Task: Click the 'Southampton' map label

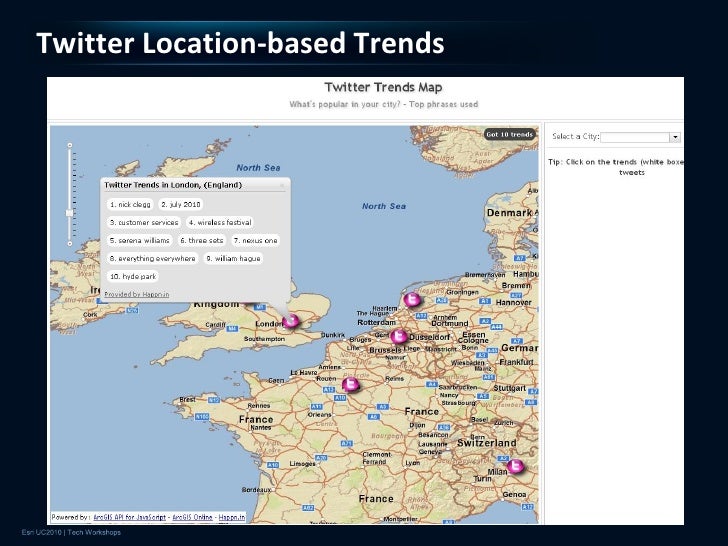Action: (265, 339)
